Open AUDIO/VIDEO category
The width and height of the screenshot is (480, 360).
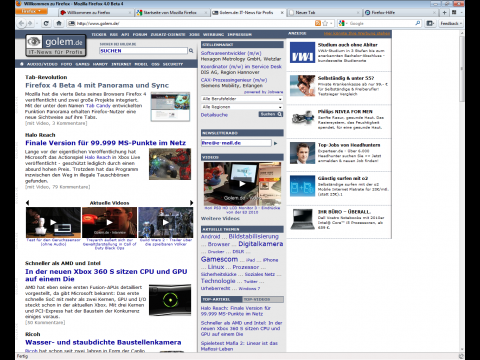coord(42,64)
